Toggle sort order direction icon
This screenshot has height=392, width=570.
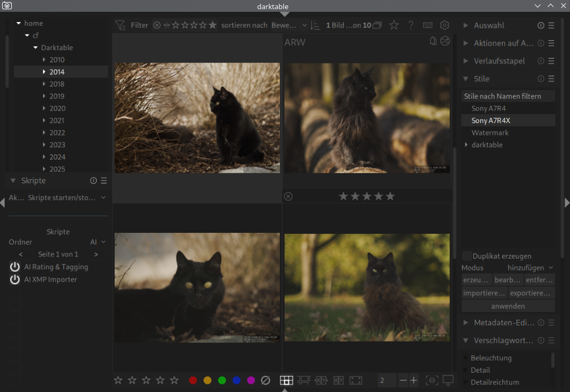(x=315, y=25)
